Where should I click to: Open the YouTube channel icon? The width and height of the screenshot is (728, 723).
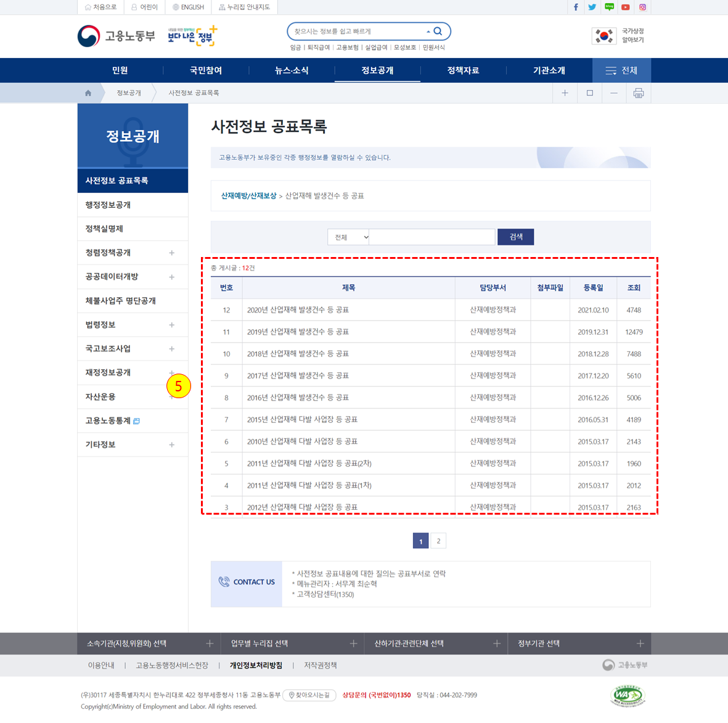coord(626,7)
